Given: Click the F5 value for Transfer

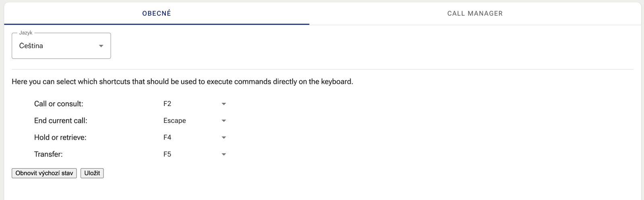Looking at the screenshot, I should click(x=167, y=154).
